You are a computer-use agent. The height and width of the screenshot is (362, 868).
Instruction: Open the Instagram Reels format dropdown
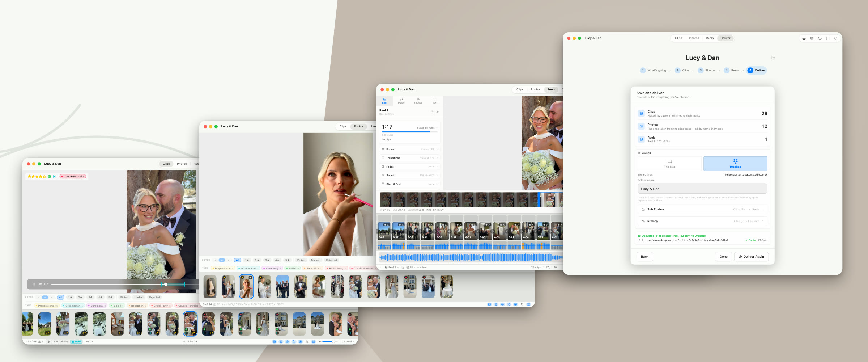click(x=427, y=128)
